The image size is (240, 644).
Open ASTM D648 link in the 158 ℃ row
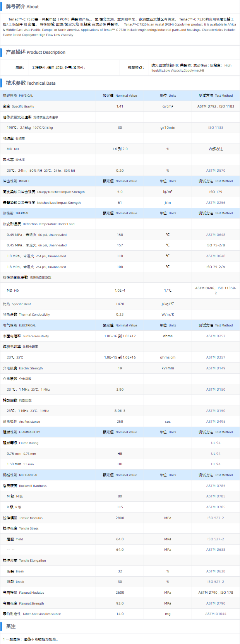point(216,235)
